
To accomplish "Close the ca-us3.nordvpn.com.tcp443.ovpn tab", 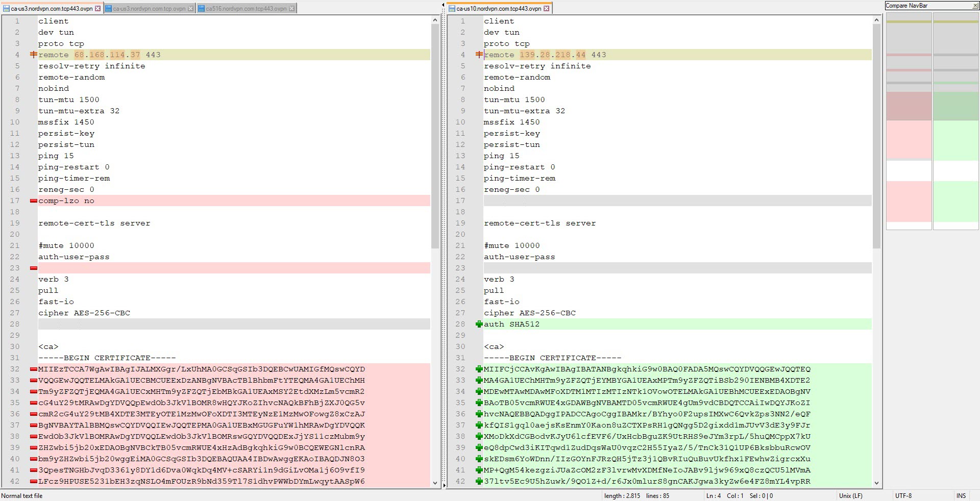I will point(98,9).
